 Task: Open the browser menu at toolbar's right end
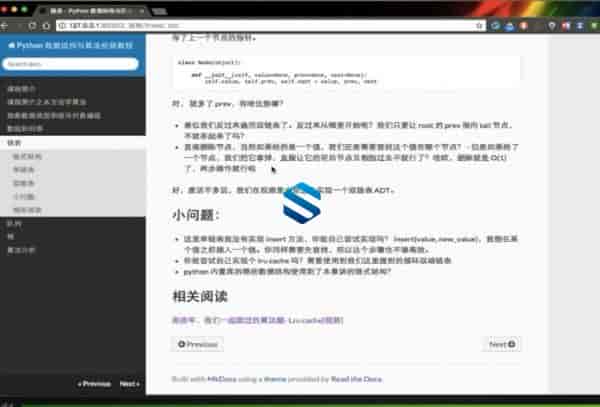[x=590, y=25]
